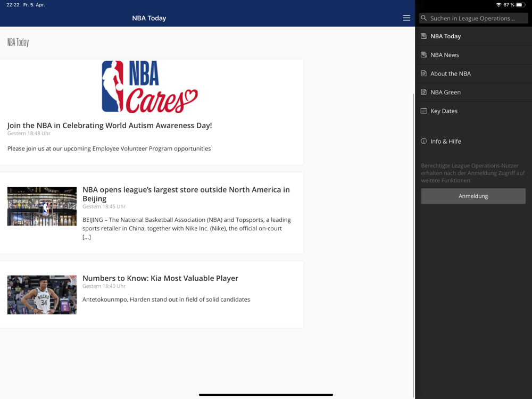Open the Kia Most Valuable Player article

click(160, 278)
